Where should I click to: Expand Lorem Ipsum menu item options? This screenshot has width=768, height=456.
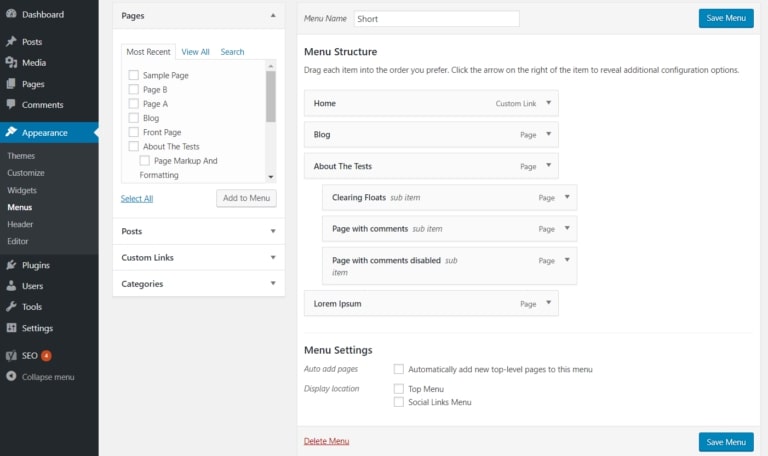pyautogui.click(x=549, y=303)
